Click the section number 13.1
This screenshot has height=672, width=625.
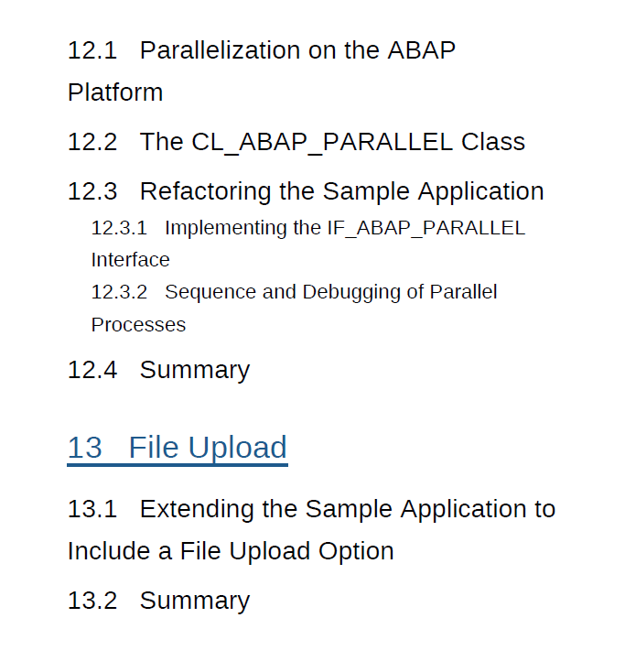[x=92, y=509]
